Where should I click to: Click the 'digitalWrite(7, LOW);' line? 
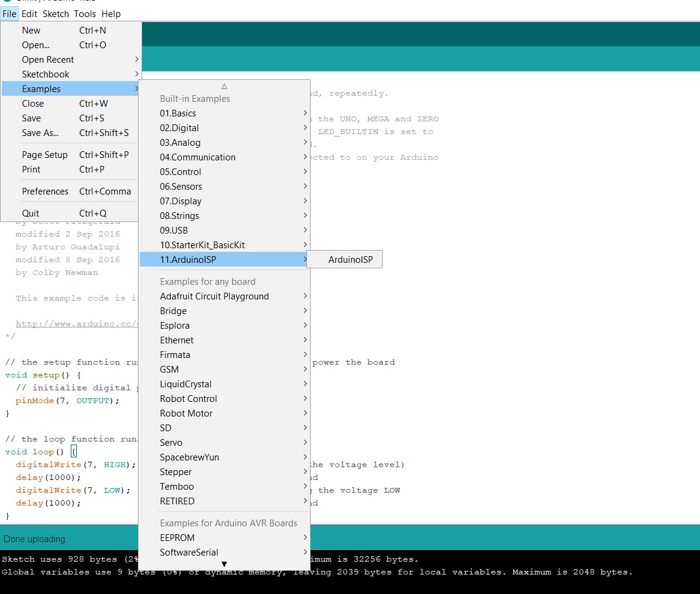click(73, 490)
